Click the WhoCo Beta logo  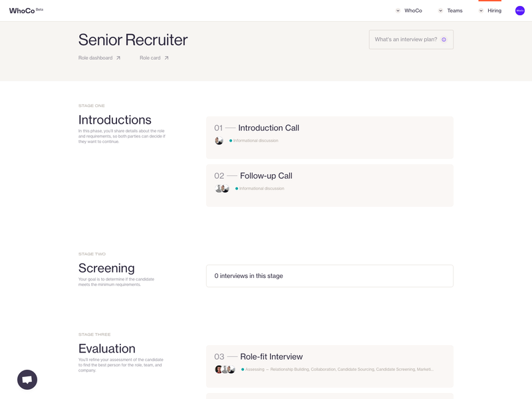click(x=26, y=11)
